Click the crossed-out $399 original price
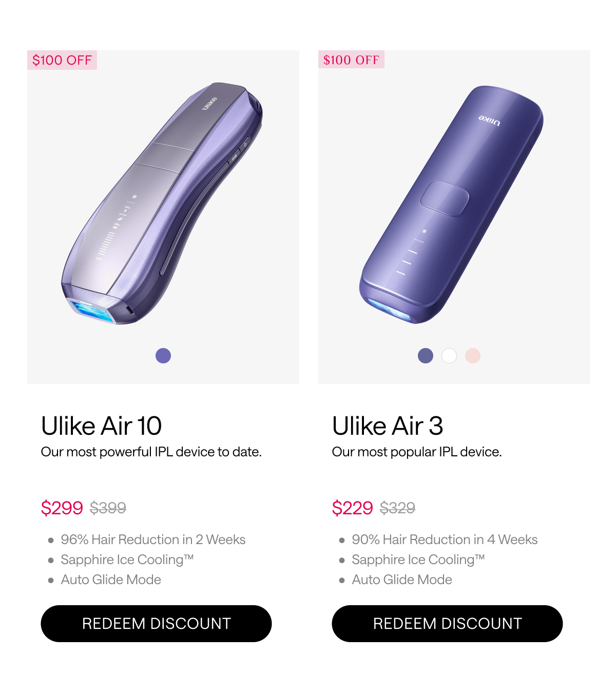Screen dimensions: 616x695 click(108, 508)
